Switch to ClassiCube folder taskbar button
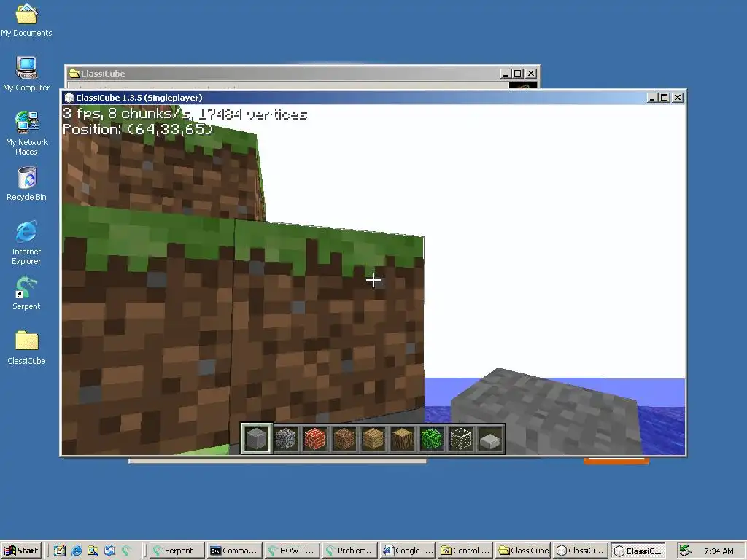 tap(524, 551)
